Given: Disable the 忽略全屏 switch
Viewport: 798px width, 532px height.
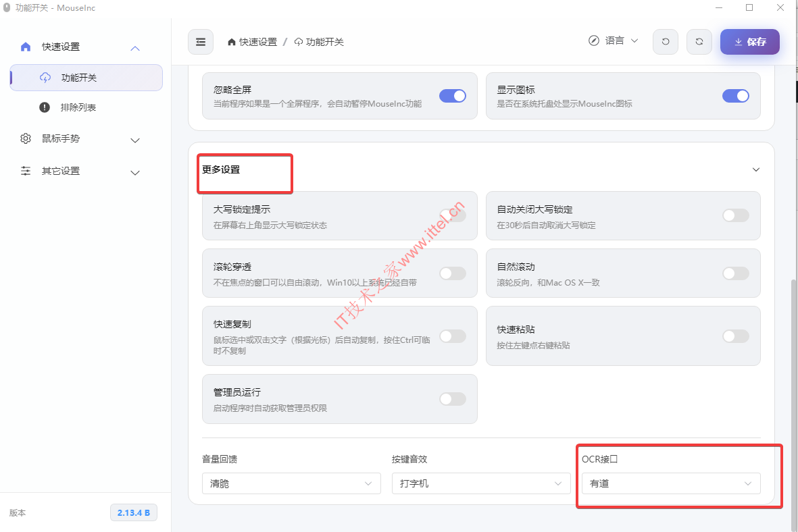Looking at the screenshot, I should [x=453, y=96].
